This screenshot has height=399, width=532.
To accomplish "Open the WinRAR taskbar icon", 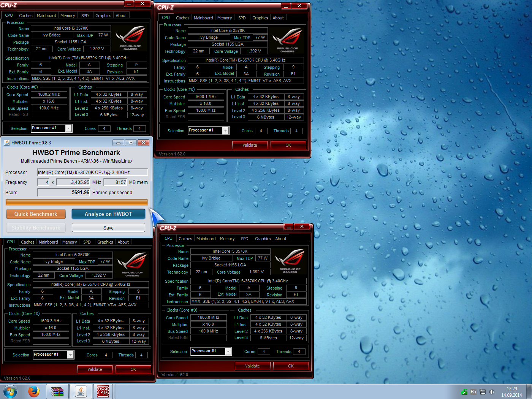I will (57, 391).
